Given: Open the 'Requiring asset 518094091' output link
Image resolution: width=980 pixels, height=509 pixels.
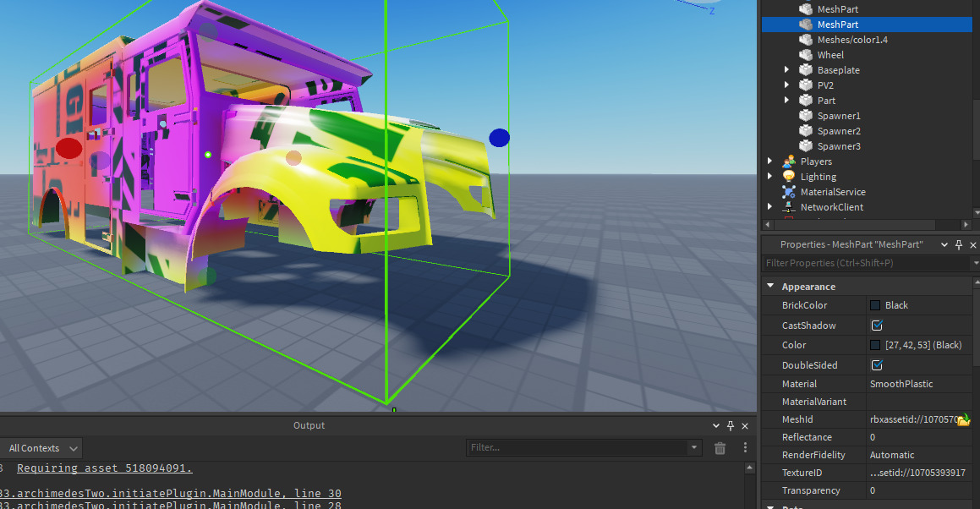Looking at the screenshot, I should [104, 468].
